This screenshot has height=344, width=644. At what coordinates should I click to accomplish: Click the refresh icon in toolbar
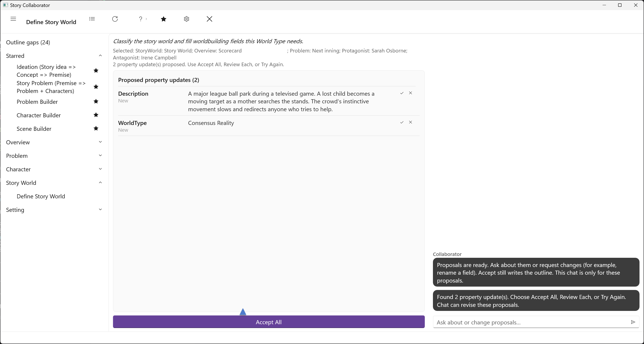[x=115, y=19]
